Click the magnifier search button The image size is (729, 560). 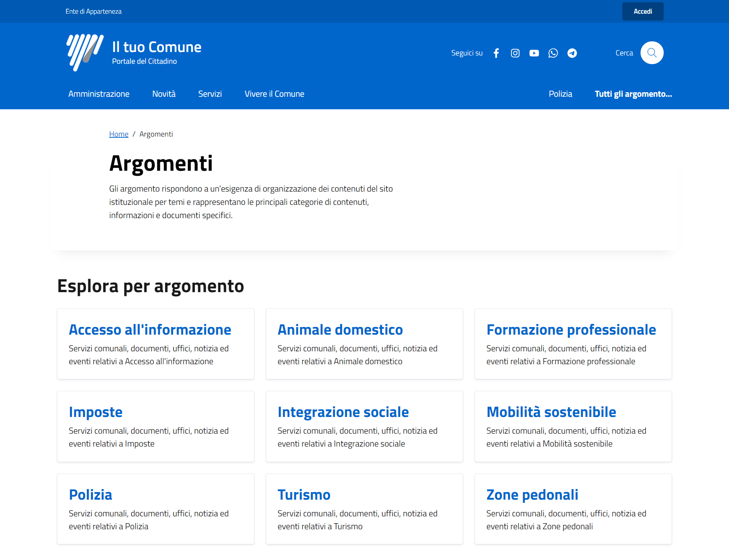click(x=652, y=53)
